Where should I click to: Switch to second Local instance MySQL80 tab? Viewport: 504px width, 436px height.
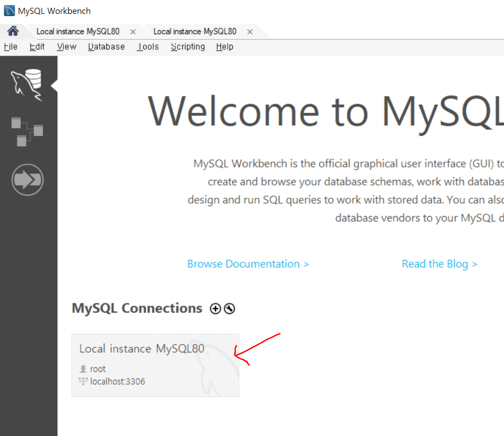pos(195,32)
